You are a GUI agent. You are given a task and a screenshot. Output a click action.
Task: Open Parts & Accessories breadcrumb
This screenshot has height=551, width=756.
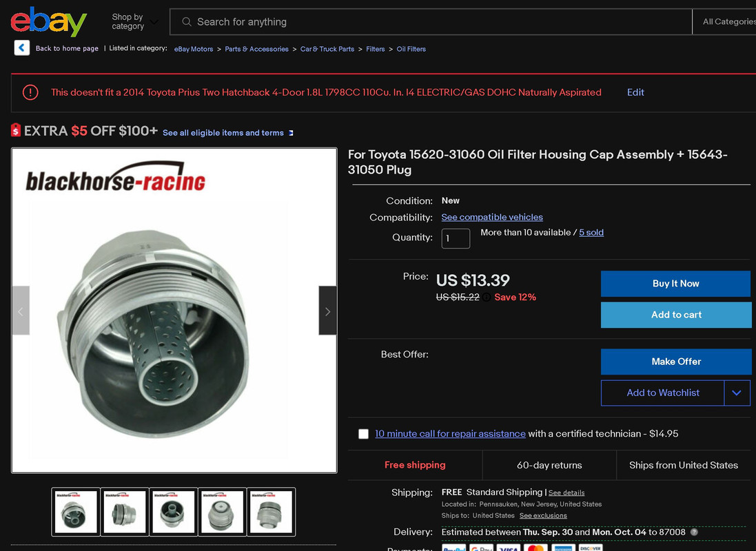click(256, 49)
